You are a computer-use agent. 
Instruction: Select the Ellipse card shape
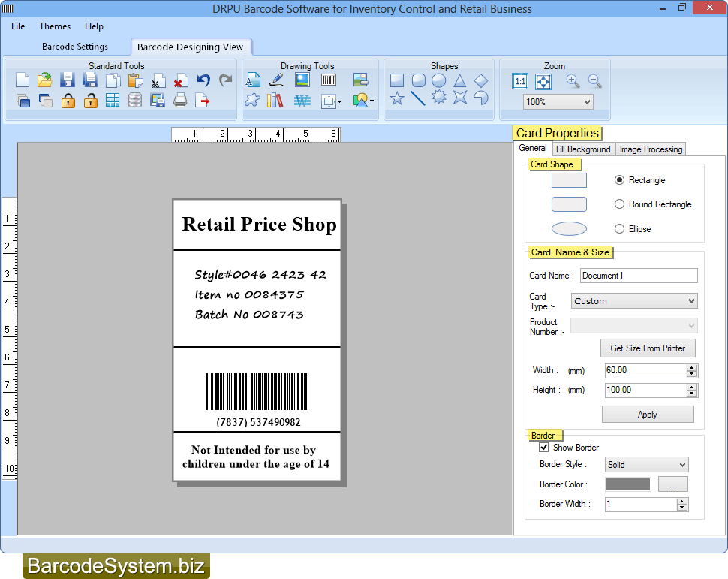619,228
